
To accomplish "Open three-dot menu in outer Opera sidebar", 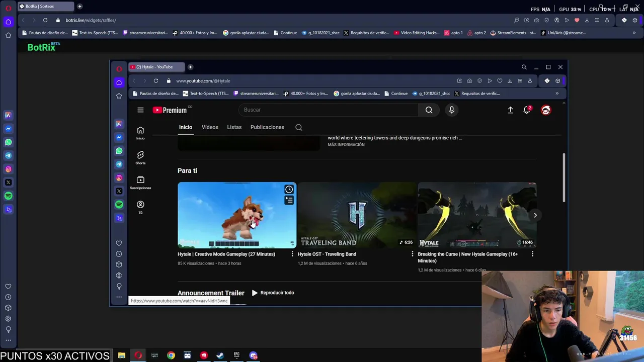I will (8, 340).
